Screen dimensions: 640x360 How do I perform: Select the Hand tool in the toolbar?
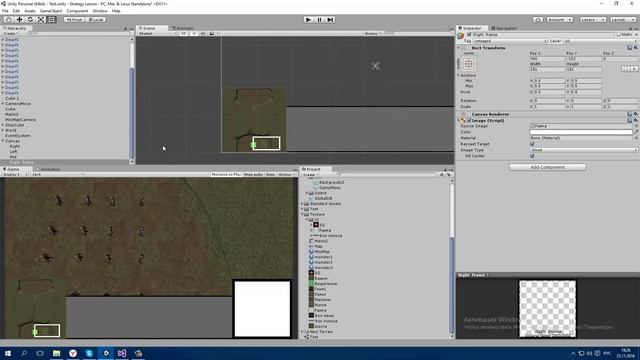8,20
